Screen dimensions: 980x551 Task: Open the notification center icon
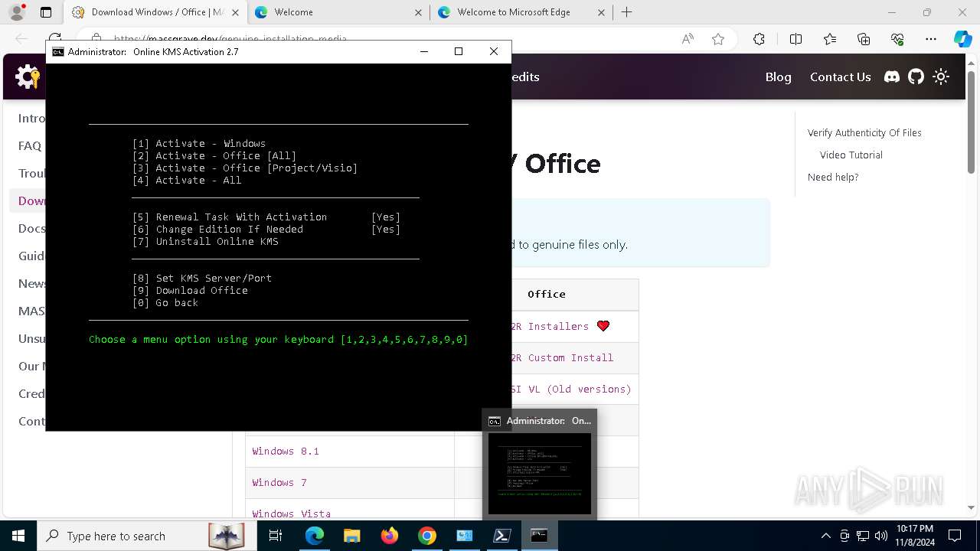pos(955,536)
